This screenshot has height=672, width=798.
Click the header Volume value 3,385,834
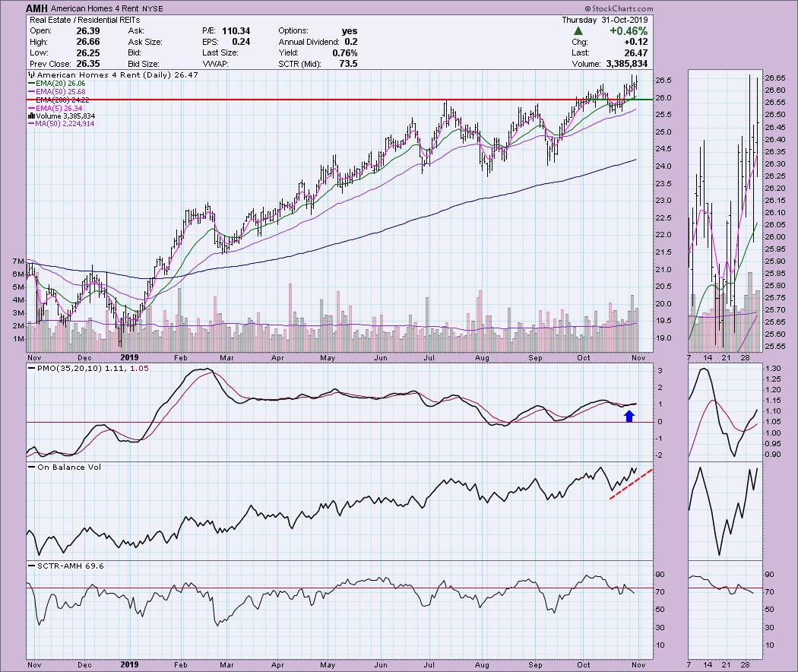click(x=627, y=64)
